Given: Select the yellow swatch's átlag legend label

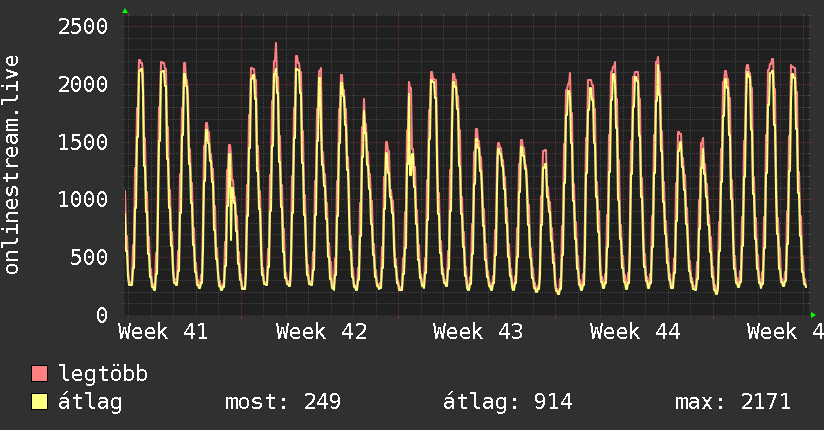Looking at the screenshot, I should point(90,402).
